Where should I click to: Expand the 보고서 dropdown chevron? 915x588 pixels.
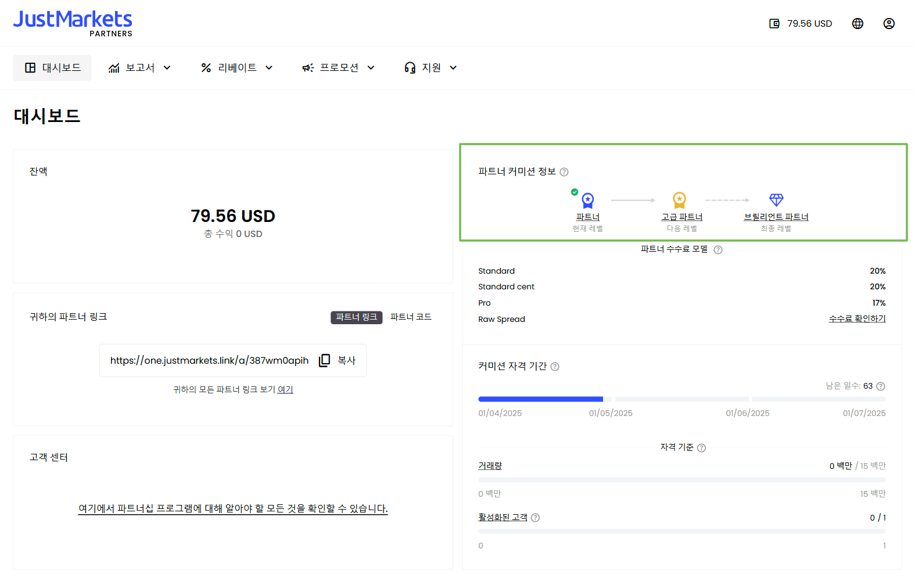[x=167, y=68]
